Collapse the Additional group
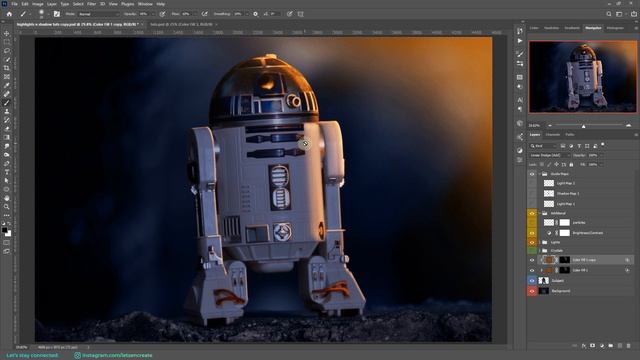Viewport: 640px width, 360px height. tap(540, 213)
